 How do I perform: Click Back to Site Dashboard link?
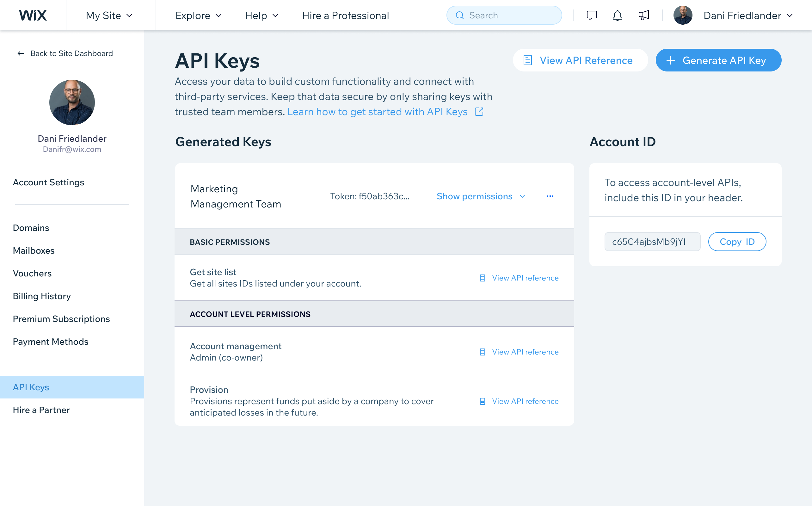pyautogui.click(x=65, y=53)
